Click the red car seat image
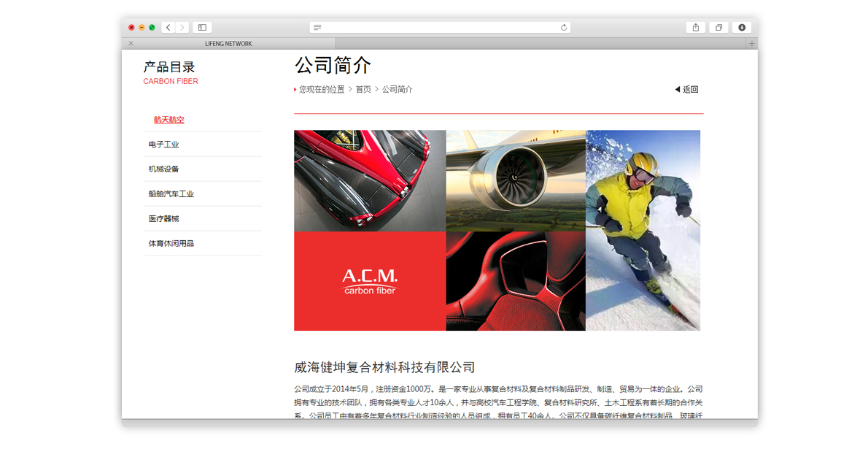 coord(516,281)
